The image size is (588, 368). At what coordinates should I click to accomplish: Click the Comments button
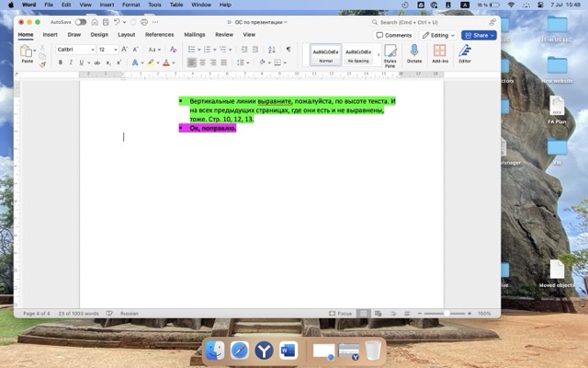coord(393,35)
